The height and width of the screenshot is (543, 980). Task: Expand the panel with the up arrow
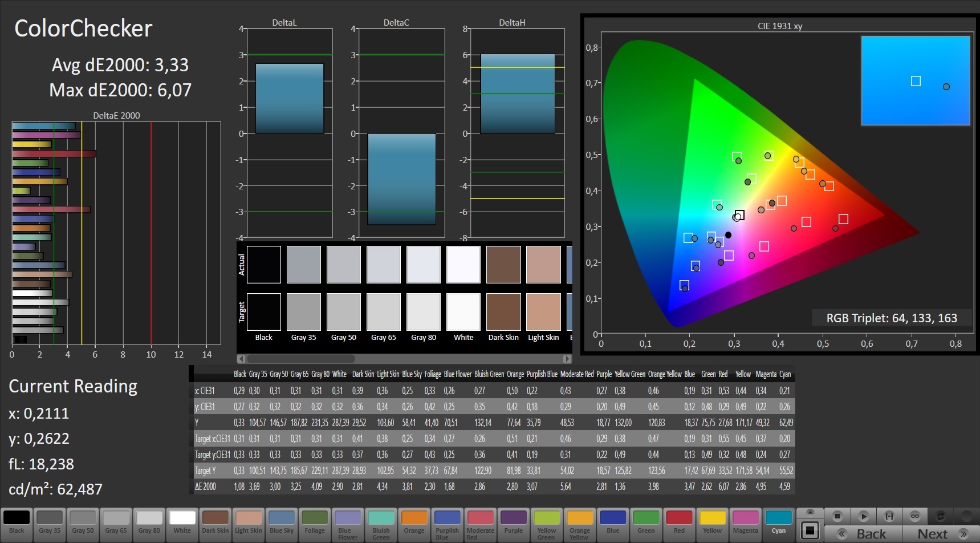tap(810, 512)
